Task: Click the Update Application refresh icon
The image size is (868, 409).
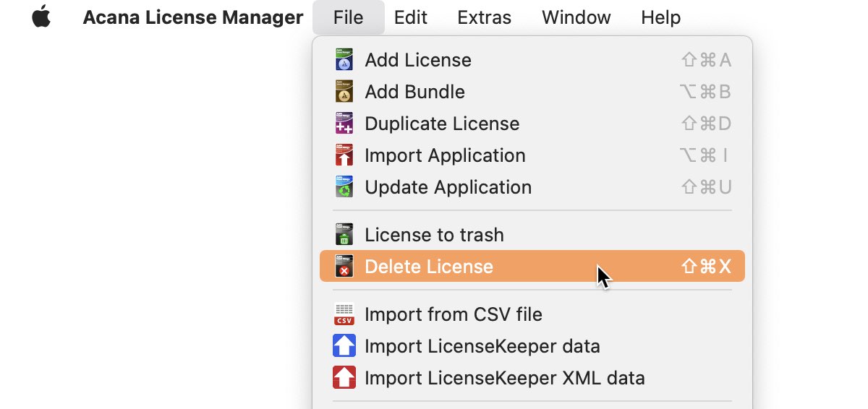Action: (344, 187)
